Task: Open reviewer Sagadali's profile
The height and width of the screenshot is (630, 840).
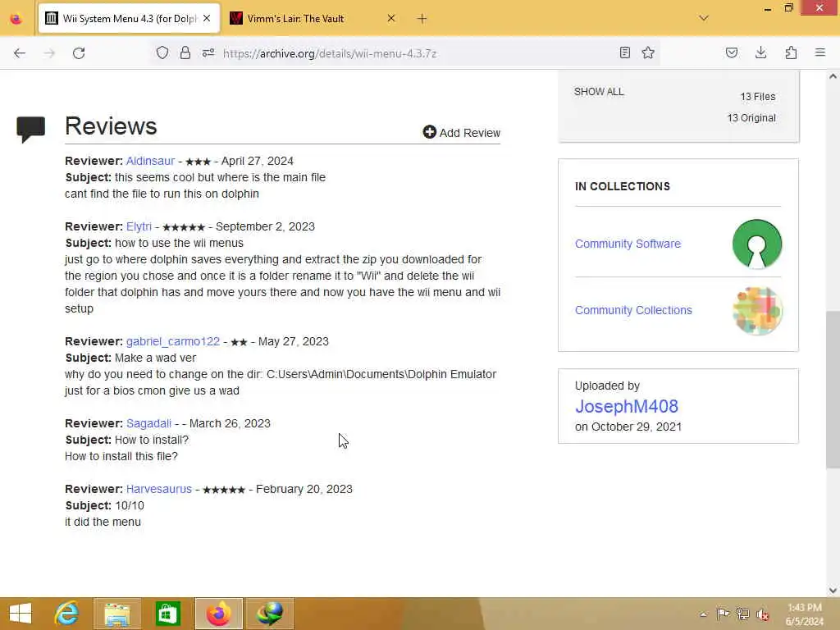Action: coord(149,423)
